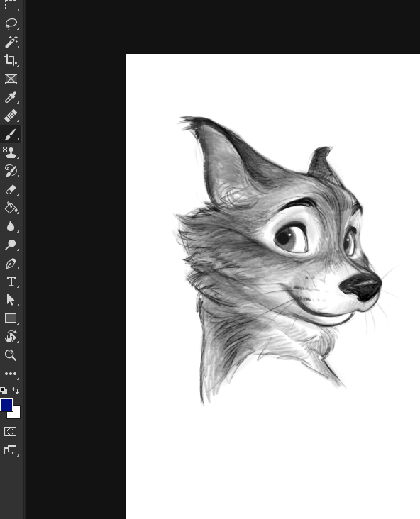Open the white background color swatch

[16, 414]
